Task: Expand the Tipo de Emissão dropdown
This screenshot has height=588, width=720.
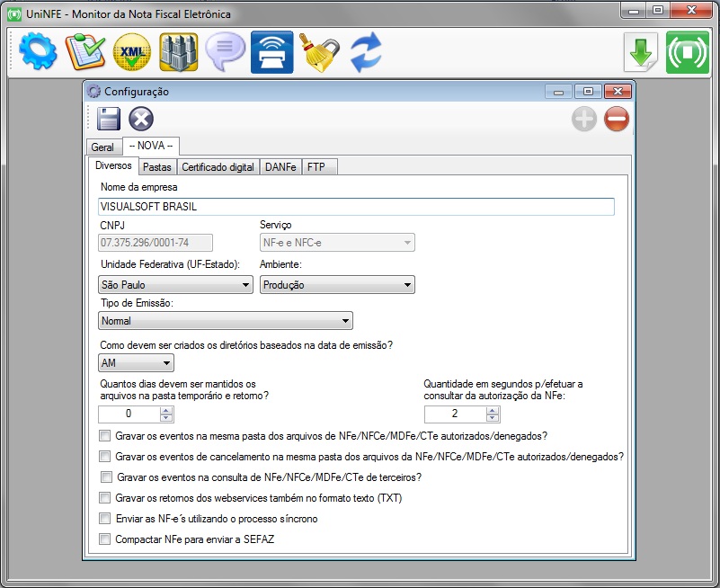Action: click(x=226, y=321)
